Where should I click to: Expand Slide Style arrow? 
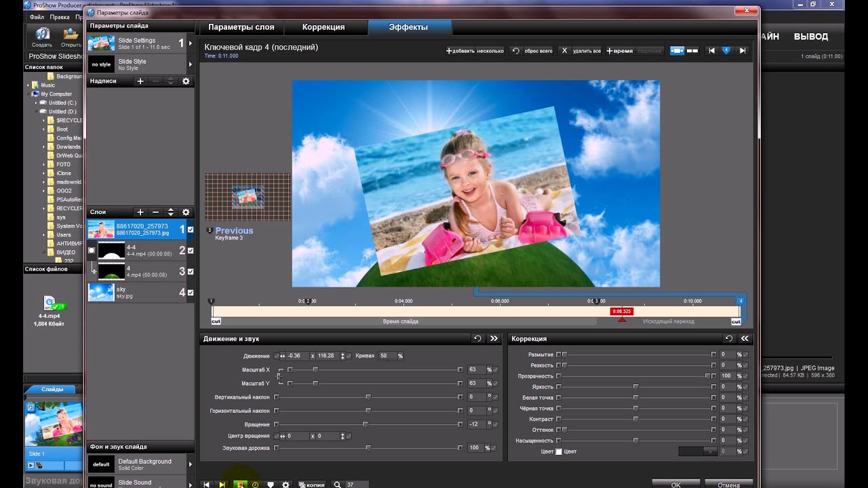[190, 64]
